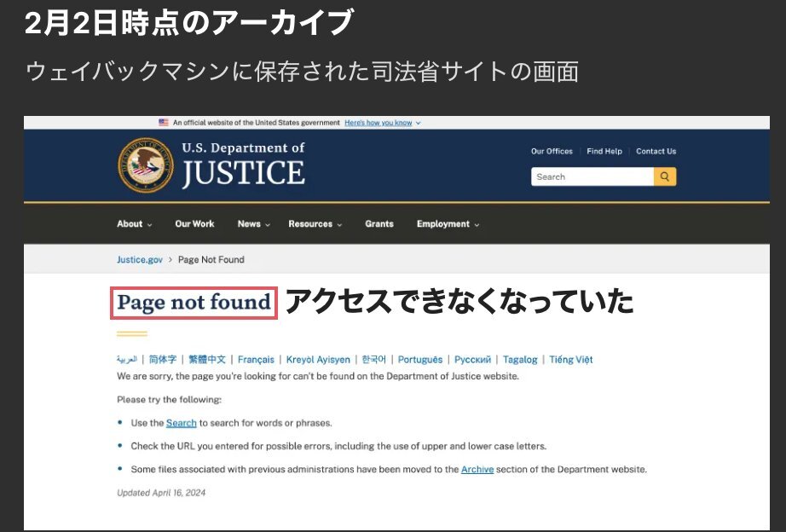The width and height of the screenshot is (786, 532).
Task: Open the Our Offices link
Action: click(x=552, y=152)
